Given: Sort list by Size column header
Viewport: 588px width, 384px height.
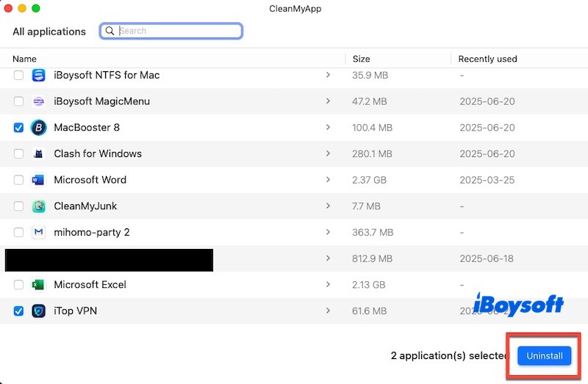Looking at the screenshot, I should pyautogui.click(x=361, y=59).
